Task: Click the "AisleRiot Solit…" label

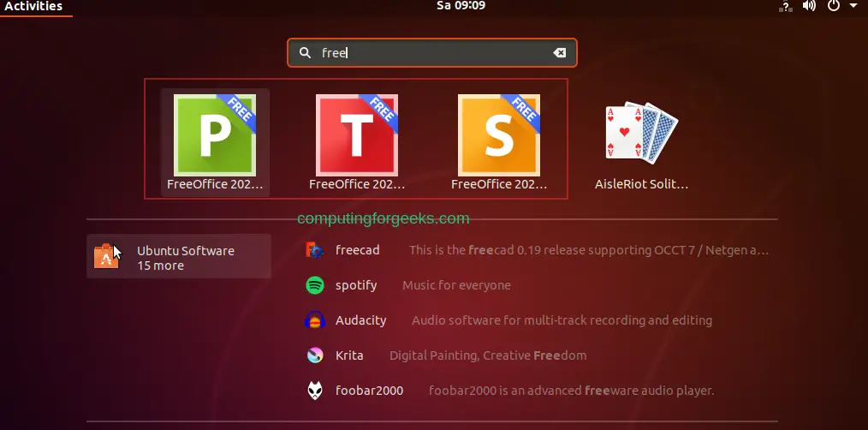Action: click(x=641, y=184)
